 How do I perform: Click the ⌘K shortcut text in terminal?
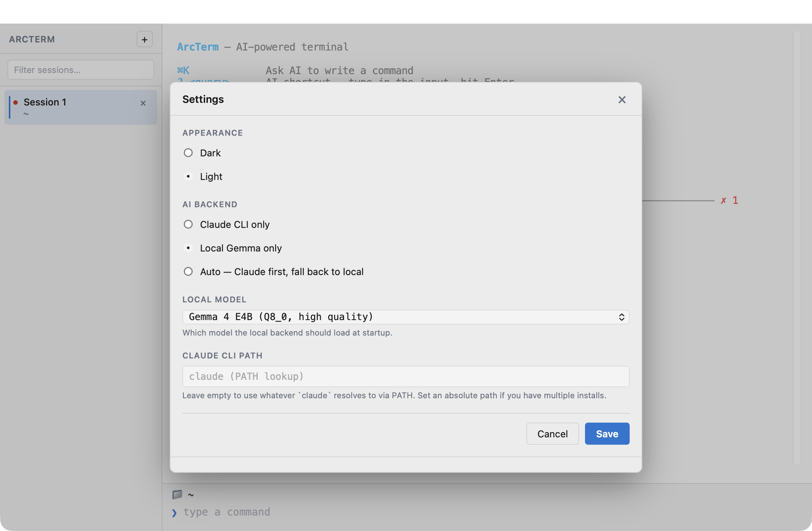183,70
